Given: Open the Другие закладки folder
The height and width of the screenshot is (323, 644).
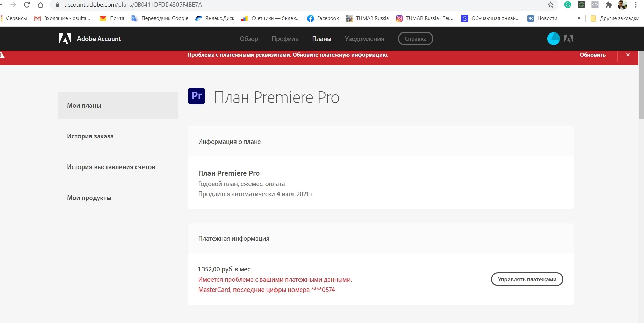Looking at the screenshot, I should 615,18.
